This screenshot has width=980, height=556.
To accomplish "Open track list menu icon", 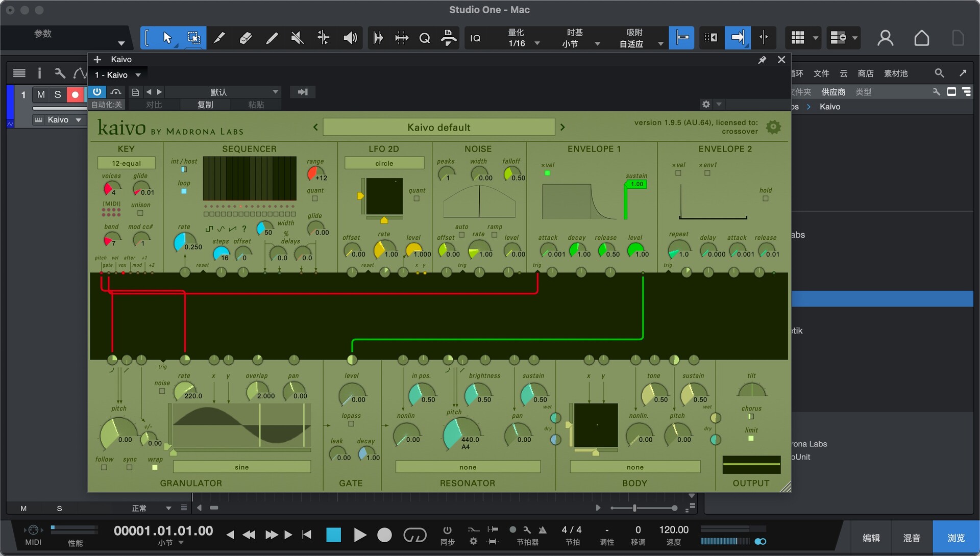I will coord(19,73).
